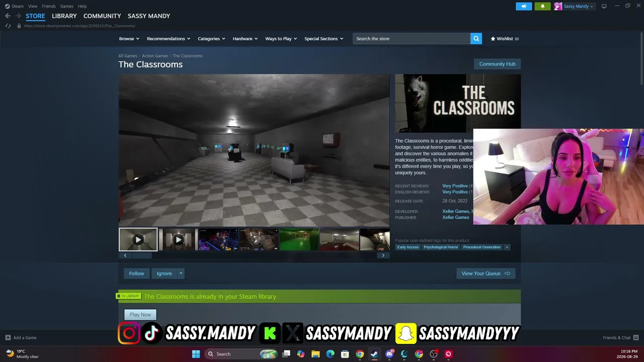Open the Friends menu
This screenshot has width=644, height=362.
coord(49,6)
